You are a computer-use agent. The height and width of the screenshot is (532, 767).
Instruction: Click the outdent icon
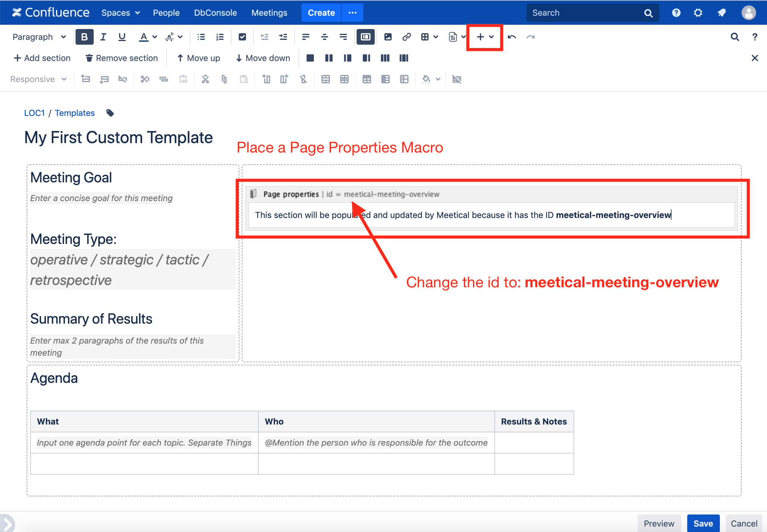pos(264,37)
